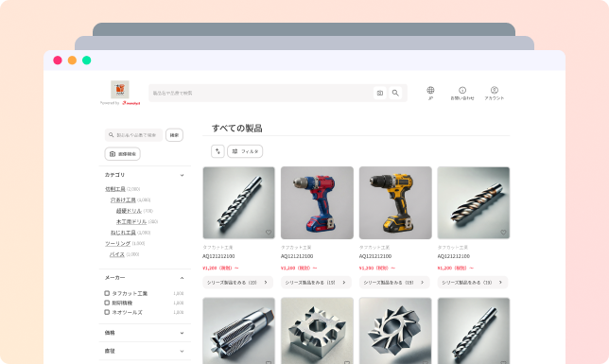The height and width of the screenshot is (364, 609).
Task: Open series products under the red-blue power drill
Action: pos(316,283)
